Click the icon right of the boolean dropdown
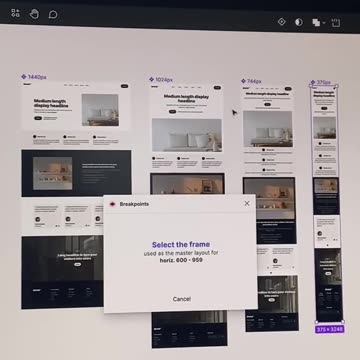Viewport: 360px width, 360px height. coord(335,23)
